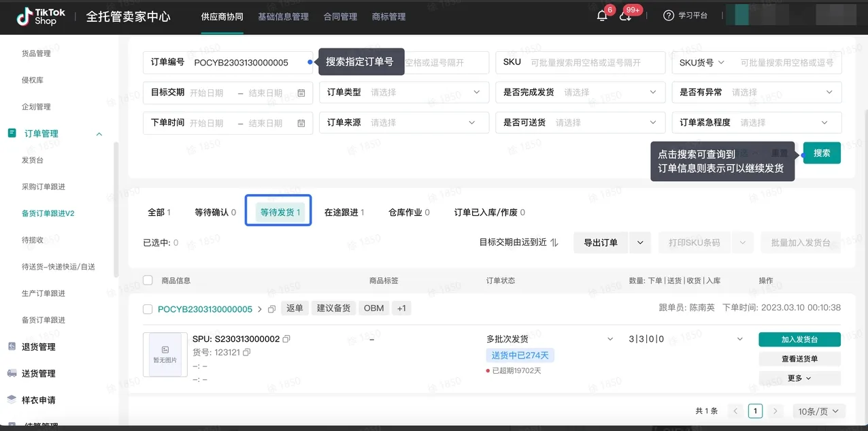Click 查看送货单 button

(799, 359)
